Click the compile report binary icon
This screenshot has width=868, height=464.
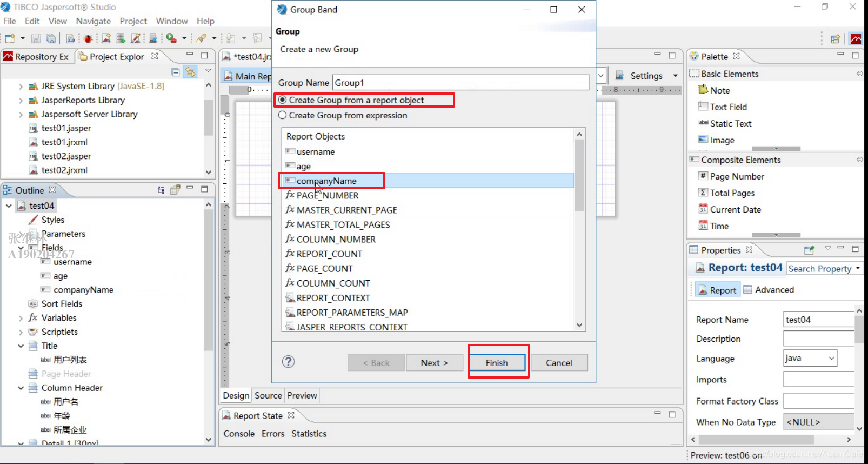(x=70, y=38)
